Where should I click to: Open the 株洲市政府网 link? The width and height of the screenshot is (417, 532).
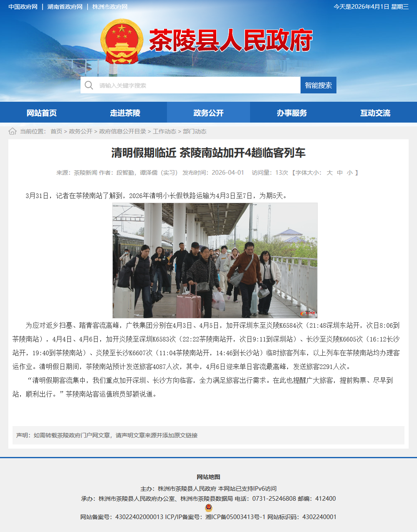point(110,7)
